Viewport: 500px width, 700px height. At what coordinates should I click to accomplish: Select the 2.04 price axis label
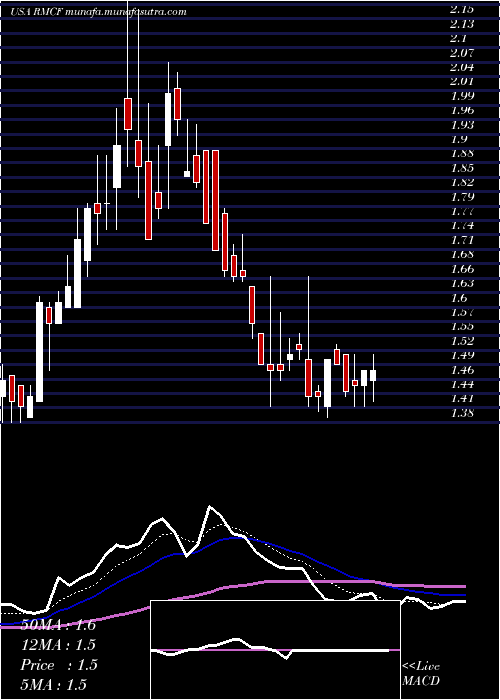click(462, 67)
